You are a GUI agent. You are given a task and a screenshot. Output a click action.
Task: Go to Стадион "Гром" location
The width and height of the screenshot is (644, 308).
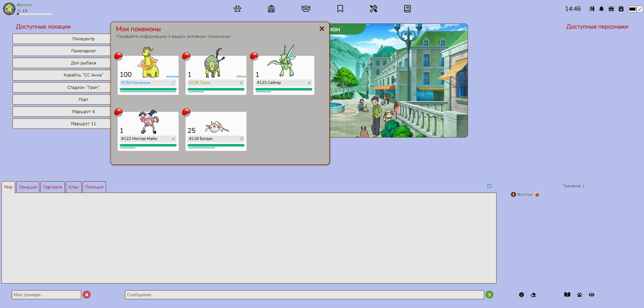62,87
